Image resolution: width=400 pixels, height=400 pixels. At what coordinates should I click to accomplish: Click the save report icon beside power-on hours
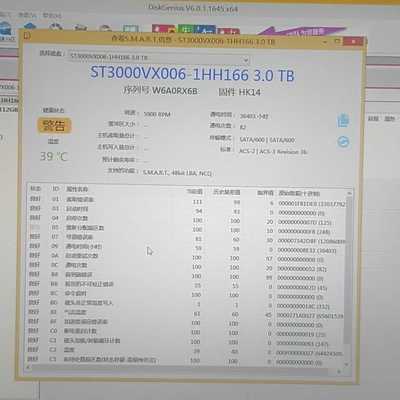(343, 120)
